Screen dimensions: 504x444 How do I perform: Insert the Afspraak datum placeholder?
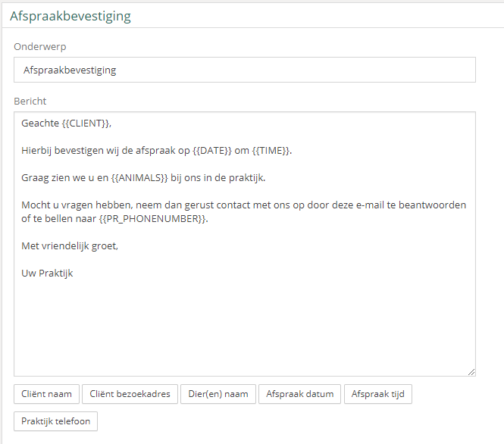coord(299,394)
